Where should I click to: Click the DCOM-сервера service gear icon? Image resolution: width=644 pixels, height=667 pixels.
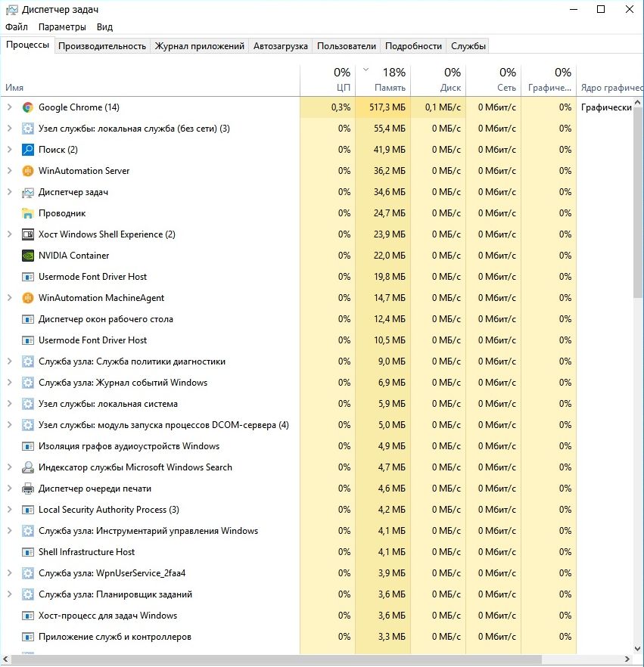(x=28, y=425)
